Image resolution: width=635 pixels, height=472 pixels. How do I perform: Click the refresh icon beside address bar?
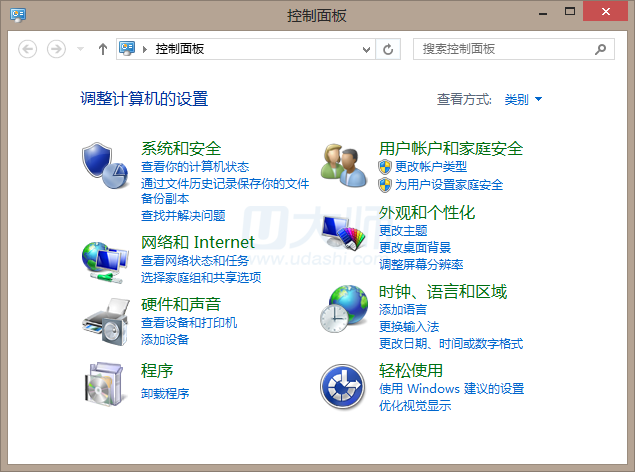388,49
